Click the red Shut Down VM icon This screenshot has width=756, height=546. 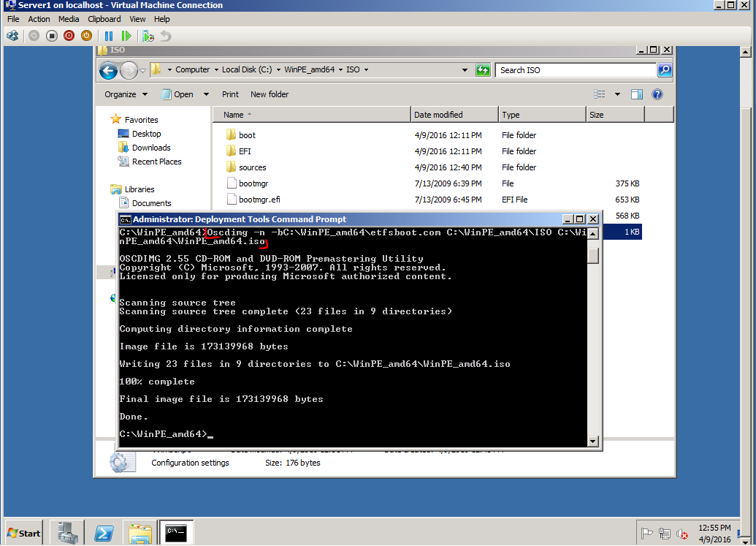coord(69,36)
